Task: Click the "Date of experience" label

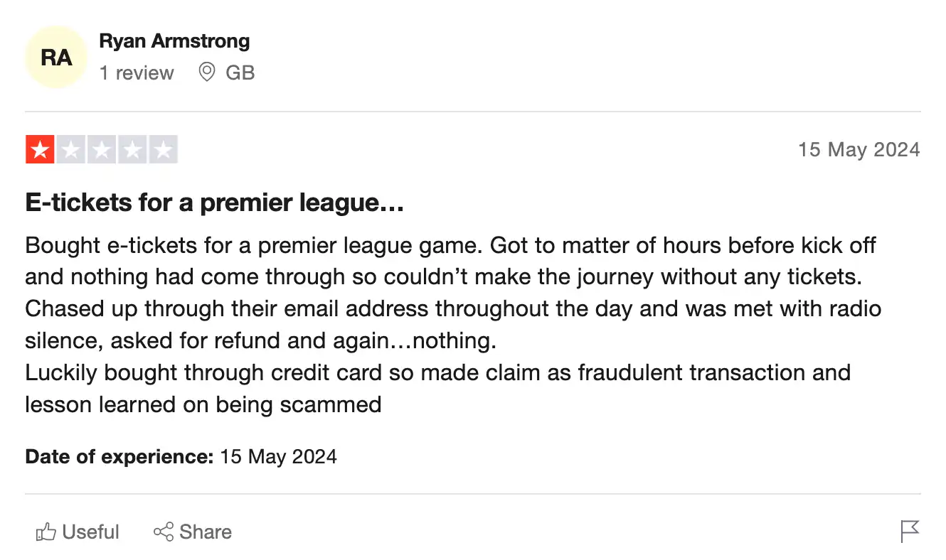Action: pos(118,456)
